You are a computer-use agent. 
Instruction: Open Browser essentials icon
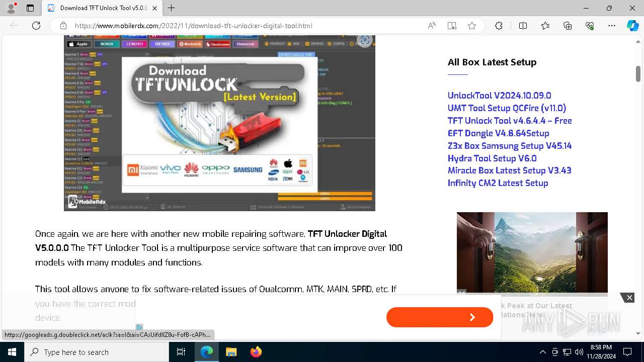[590, 26]
